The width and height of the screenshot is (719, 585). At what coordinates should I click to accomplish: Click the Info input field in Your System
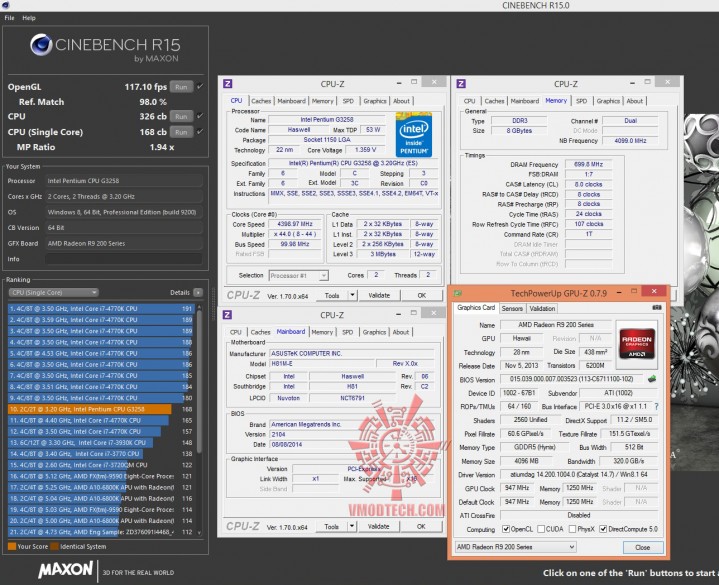coord(123,259)
